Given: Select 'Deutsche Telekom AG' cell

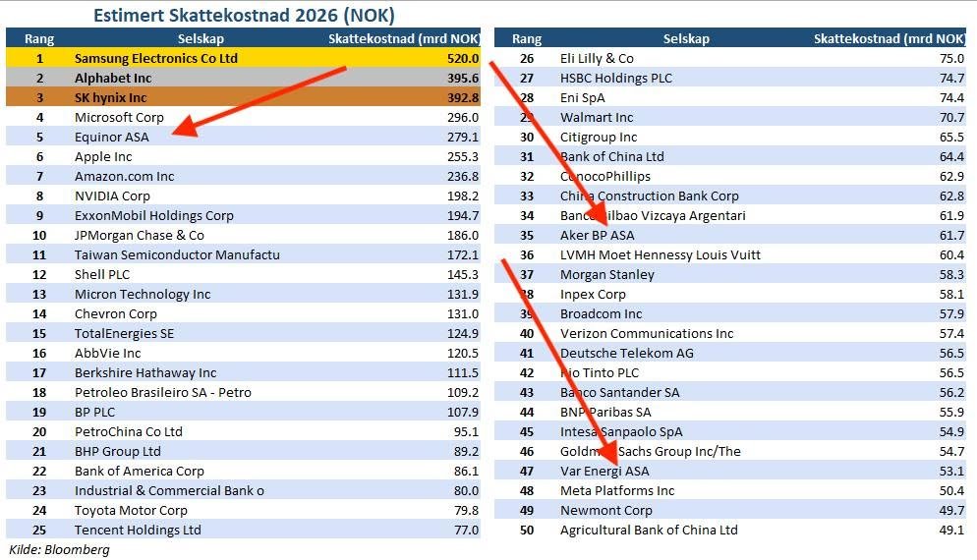Looking at the screenshot, I should (626, 353).
